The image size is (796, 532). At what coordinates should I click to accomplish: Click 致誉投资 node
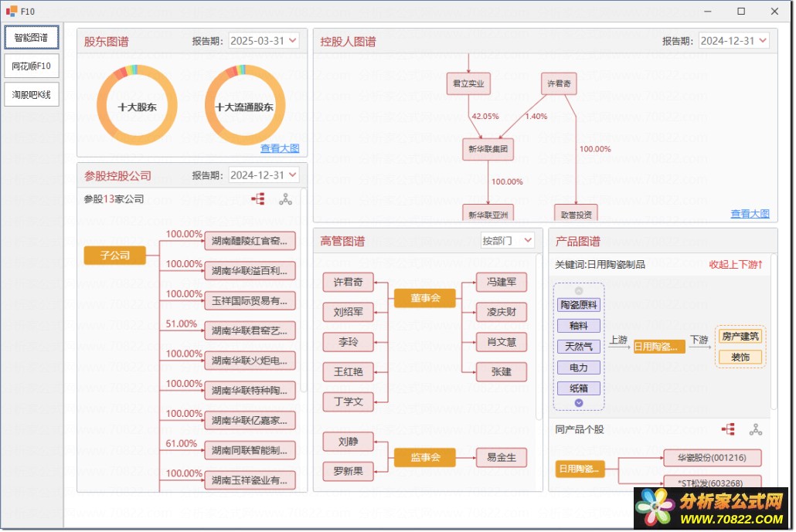pos(577,214)
